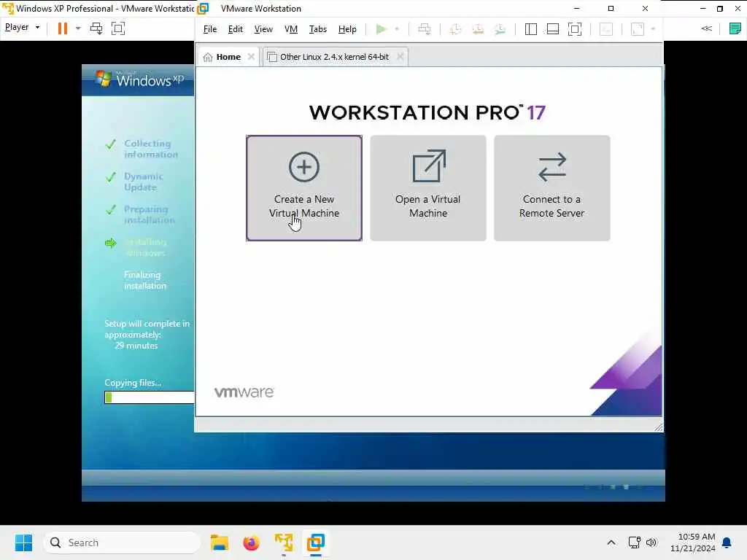
Task: Click the Collecting information step in XP setup
Action: [x=150, y=149]
